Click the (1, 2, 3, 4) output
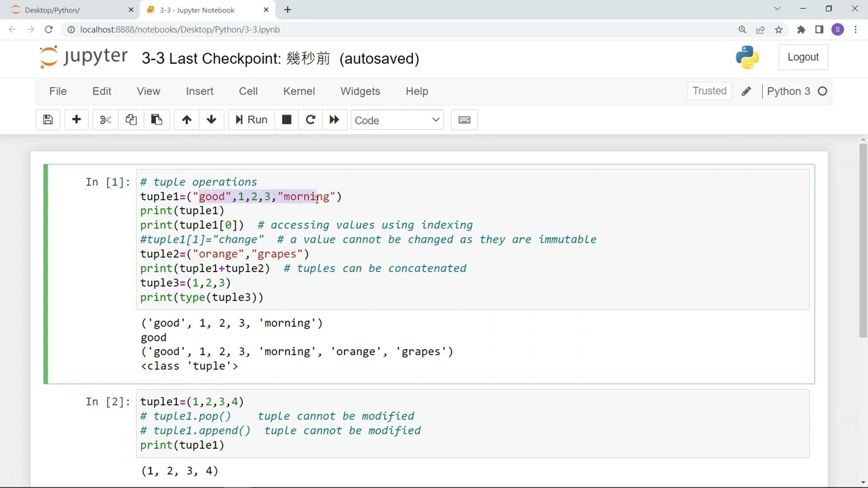Screen dimensions: 868x488 point(180,471)
